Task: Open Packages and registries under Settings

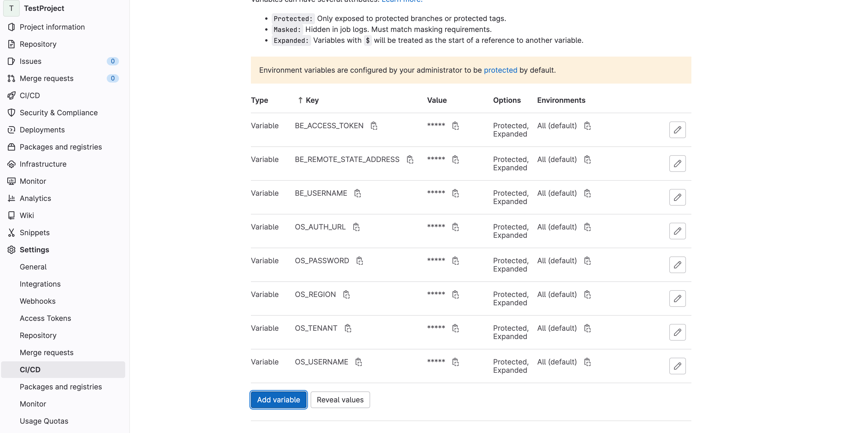Action: [61, 387]
